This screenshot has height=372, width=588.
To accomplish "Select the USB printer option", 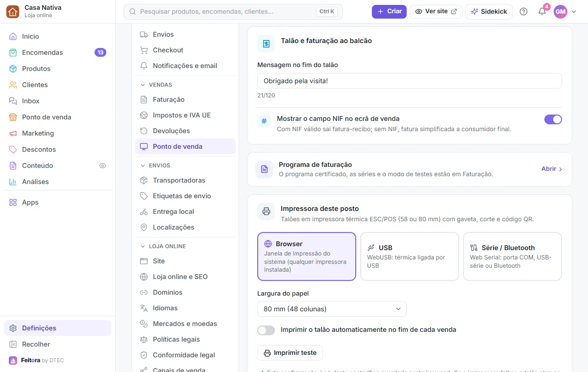I will coord(410,256).
